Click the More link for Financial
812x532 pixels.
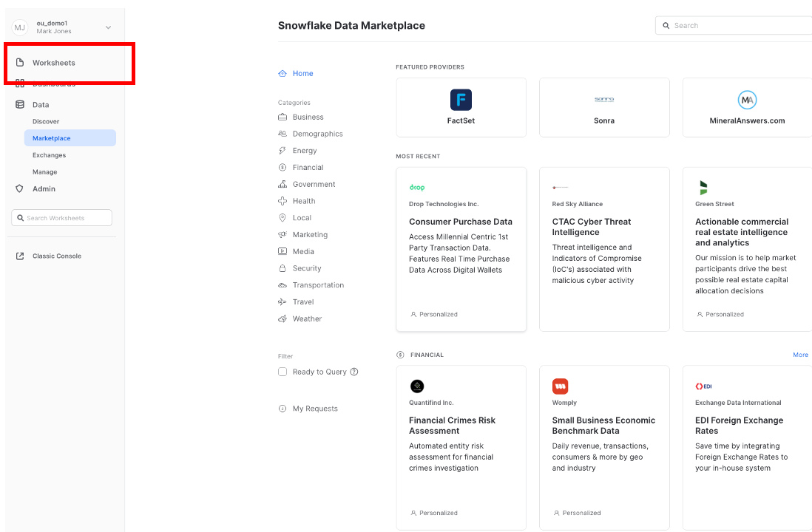pos(800,355)
